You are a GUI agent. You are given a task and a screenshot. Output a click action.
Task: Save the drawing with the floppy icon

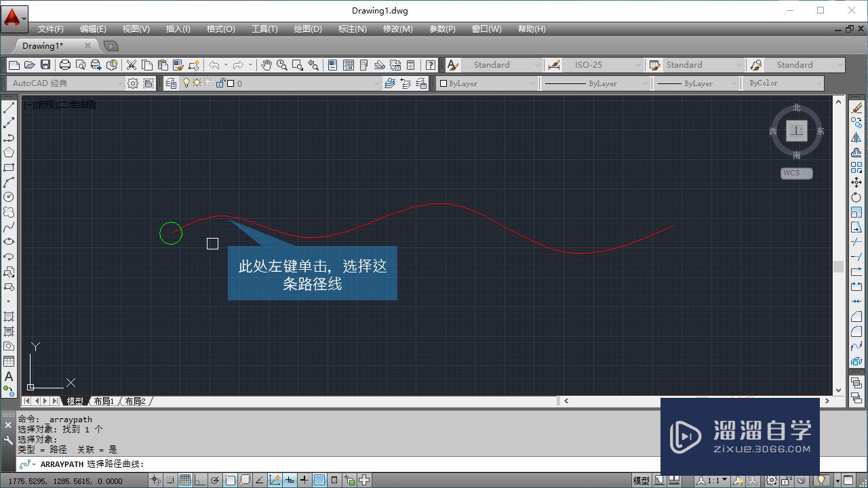pos(45,65)
